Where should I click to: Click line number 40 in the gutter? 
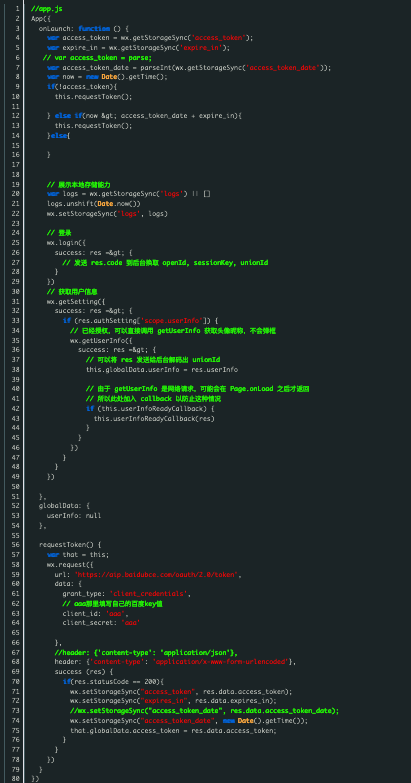coord(15,389)
